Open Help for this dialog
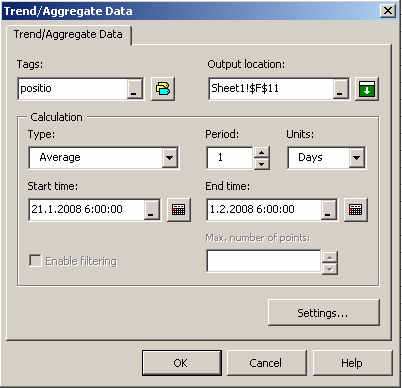This screenshot has height=388, width=402. point(352,363)
